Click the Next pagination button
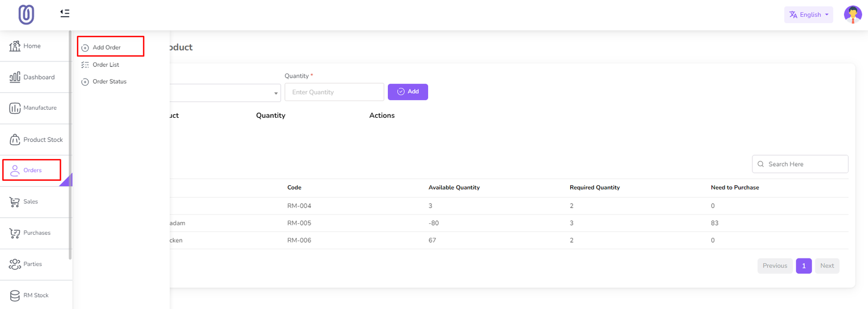The width and height of the screenshot is (868, 309). [827, 266]
